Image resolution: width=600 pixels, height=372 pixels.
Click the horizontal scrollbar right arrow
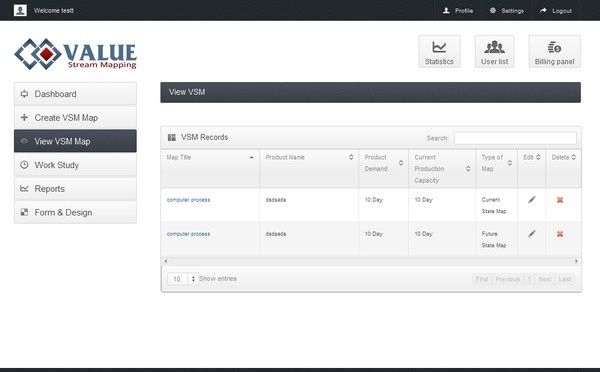(x=576, y=261)
